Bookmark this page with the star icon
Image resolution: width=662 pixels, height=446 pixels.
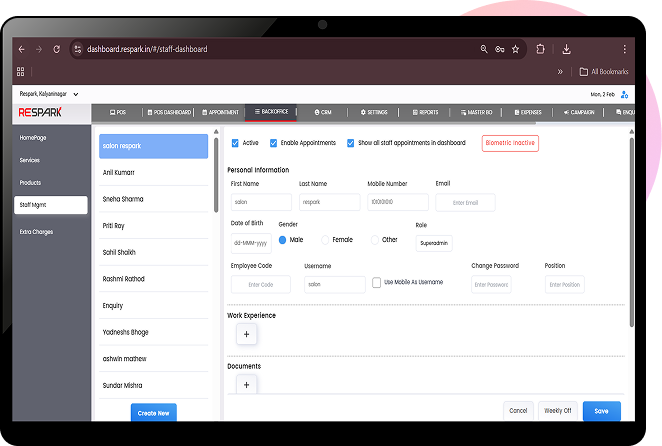(x=515, y=49)
